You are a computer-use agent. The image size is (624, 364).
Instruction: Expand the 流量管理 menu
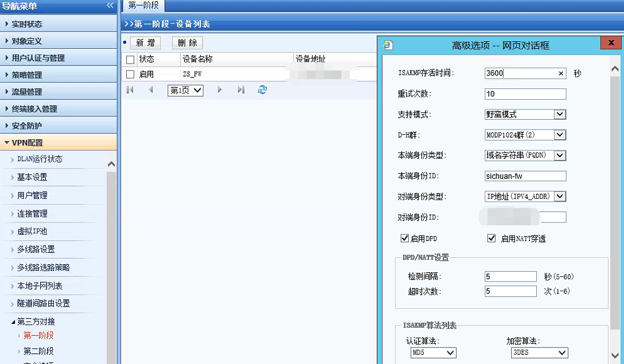[58, 92]
